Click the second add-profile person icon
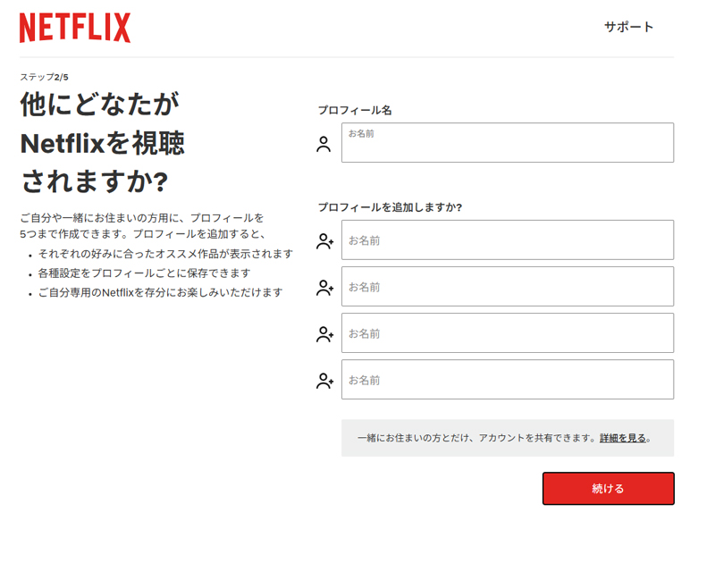715x588 pixels. [324, 287]
